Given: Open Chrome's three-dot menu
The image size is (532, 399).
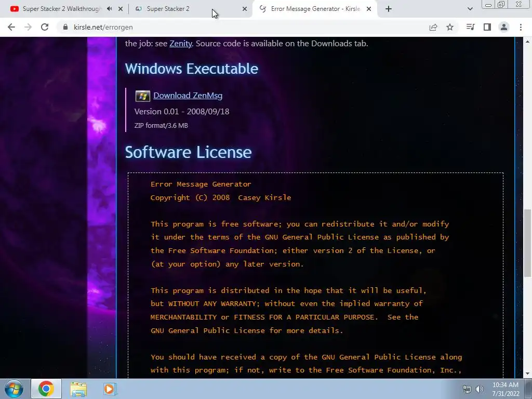Looking at the screenshot, I should (521, 27).
